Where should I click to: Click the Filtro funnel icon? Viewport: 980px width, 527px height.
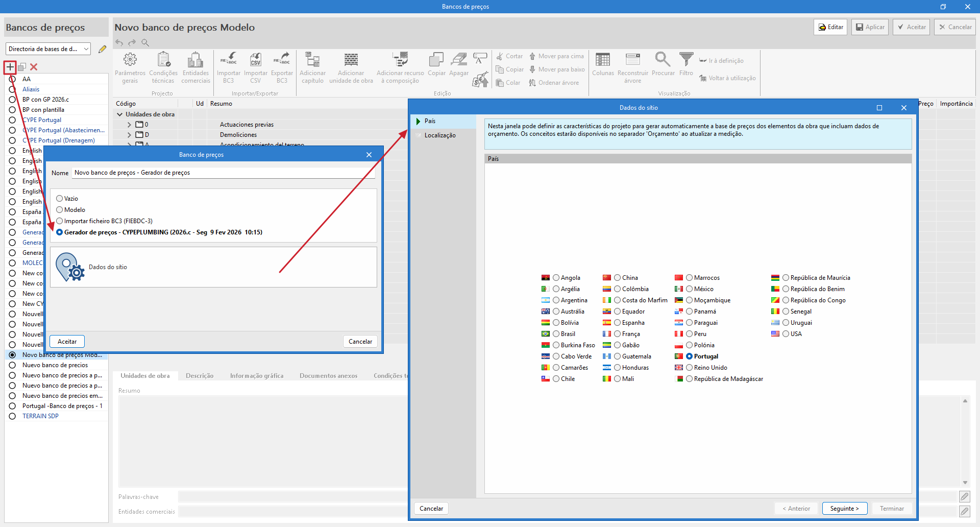pyautogui.click(x=686, y=64)
